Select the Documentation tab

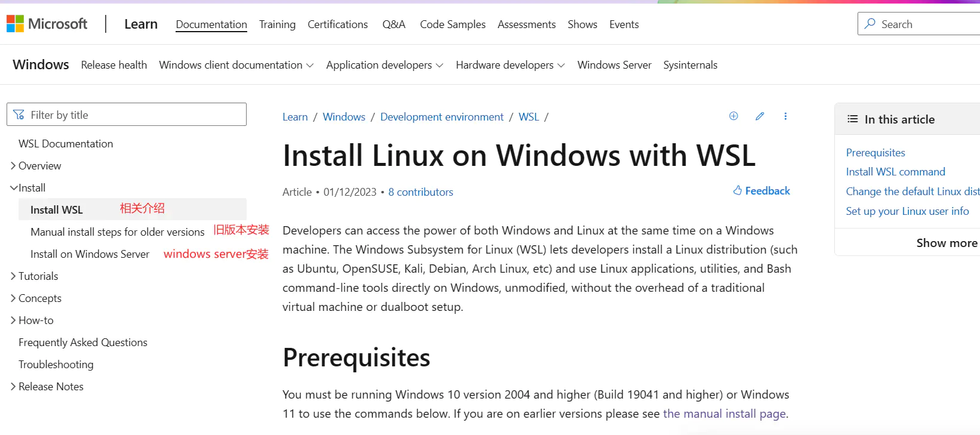(x=211, y=24)
